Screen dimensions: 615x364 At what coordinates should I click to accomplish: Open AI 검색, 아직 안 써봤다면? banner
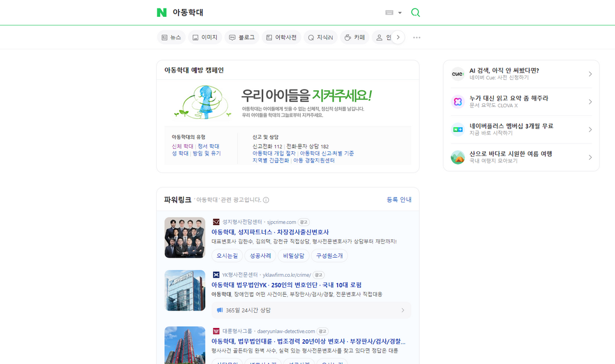point(504,71)
